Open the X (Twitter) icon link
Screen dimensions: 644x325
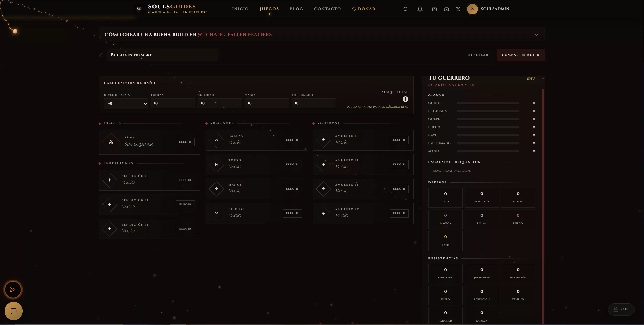(458, 9)
